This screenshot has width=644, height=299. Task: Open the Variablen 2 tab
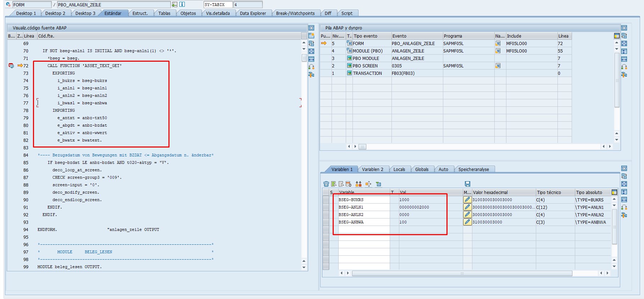(x=372, y=169)
